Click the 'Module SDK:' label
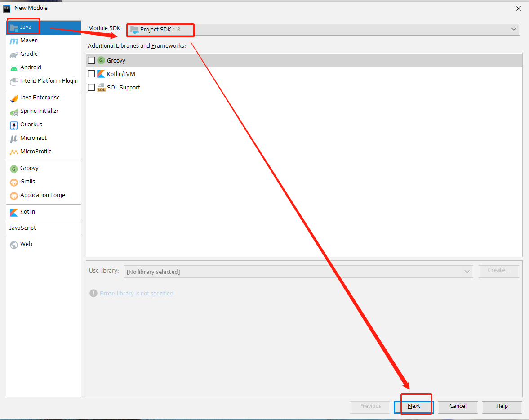This screenshot has width=529, height=420. pos(105,28)
